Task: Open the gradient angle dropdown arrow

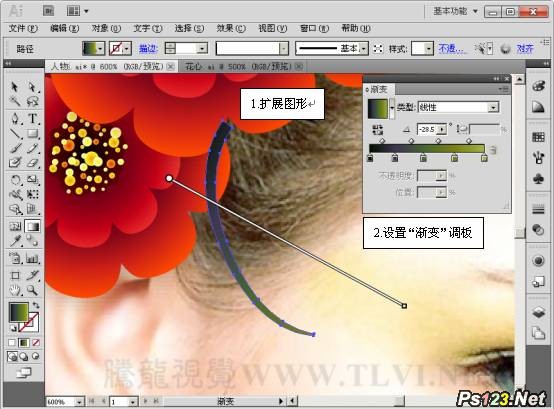Action: [x=442, y=130]
